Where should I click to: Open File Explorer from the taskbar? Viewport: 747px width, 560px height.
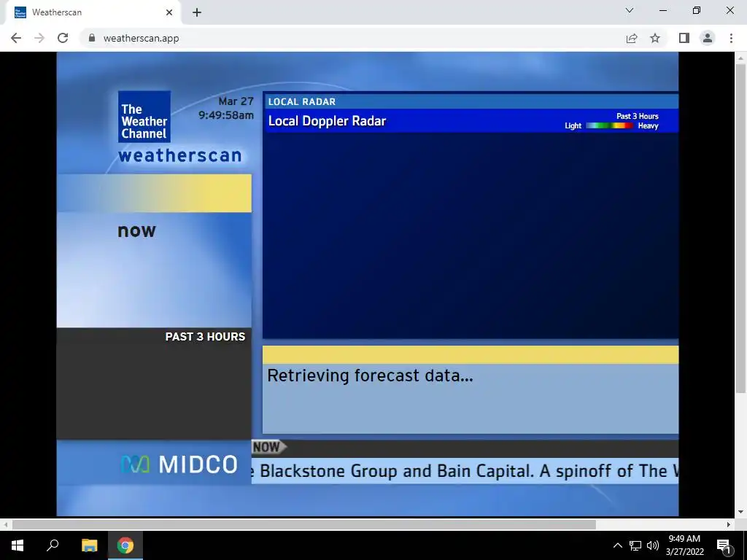tap(89, 545)
